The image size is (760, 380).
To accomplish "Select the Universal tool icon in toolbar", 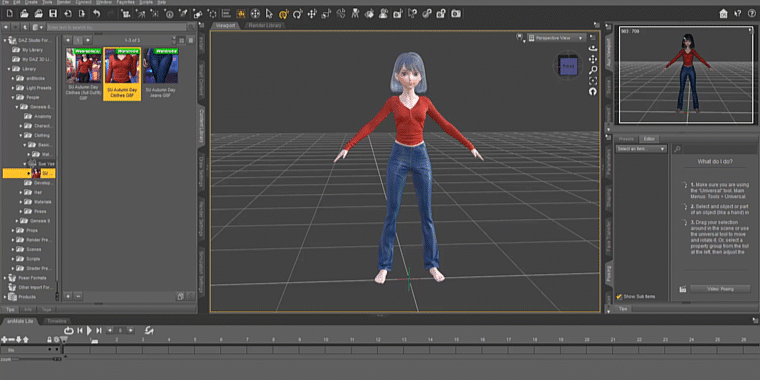I will coord(284,14).
